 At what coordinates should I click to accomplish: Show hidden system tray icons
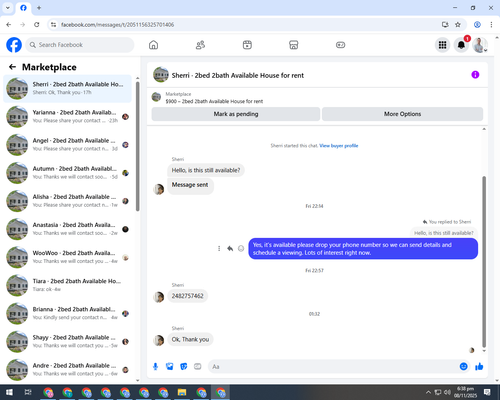[x=428, y=392]
